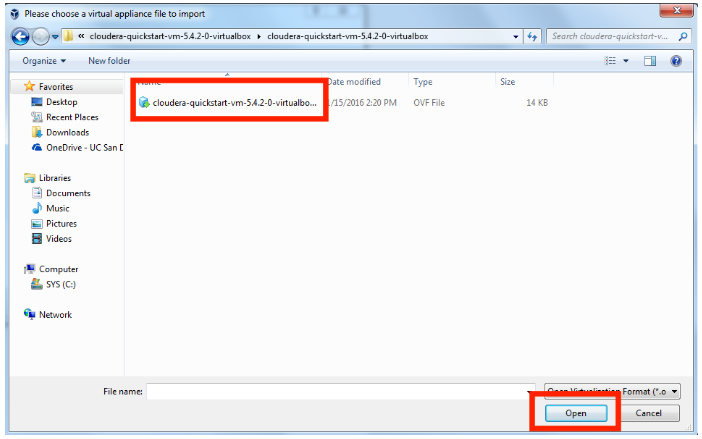
Task: Click the folder icon in address bar
Action: coord(68,36)
